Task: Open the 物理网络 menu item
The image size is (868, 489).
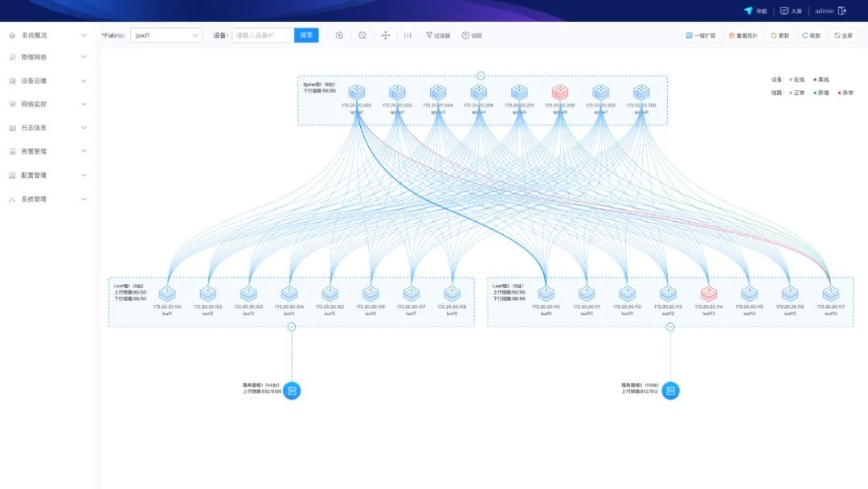Action: [x=47, y=57]
